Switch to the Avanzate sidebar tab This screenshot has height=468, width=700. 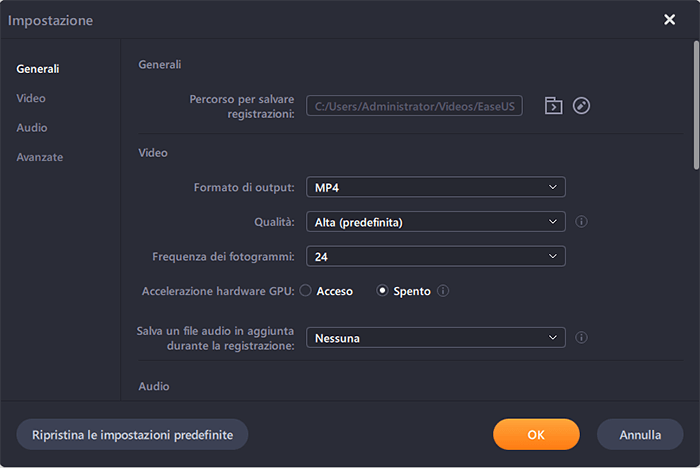(x=40, y=157)
